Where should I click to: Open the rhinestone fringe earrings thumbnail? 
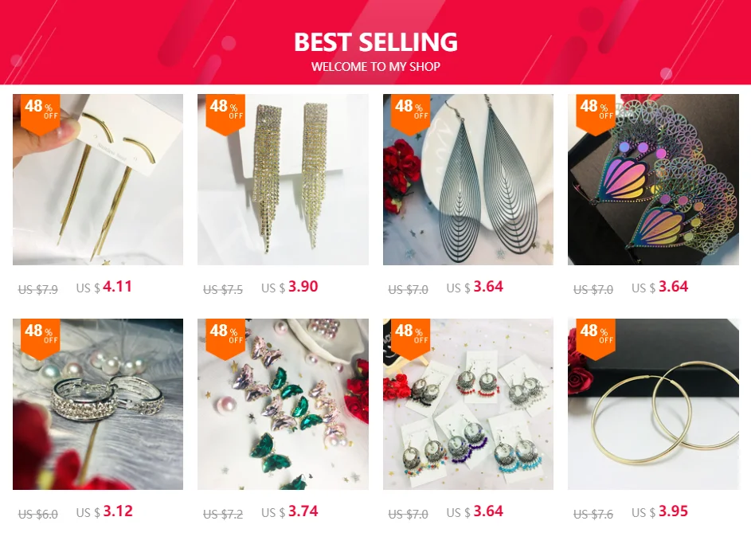(283, 179)
